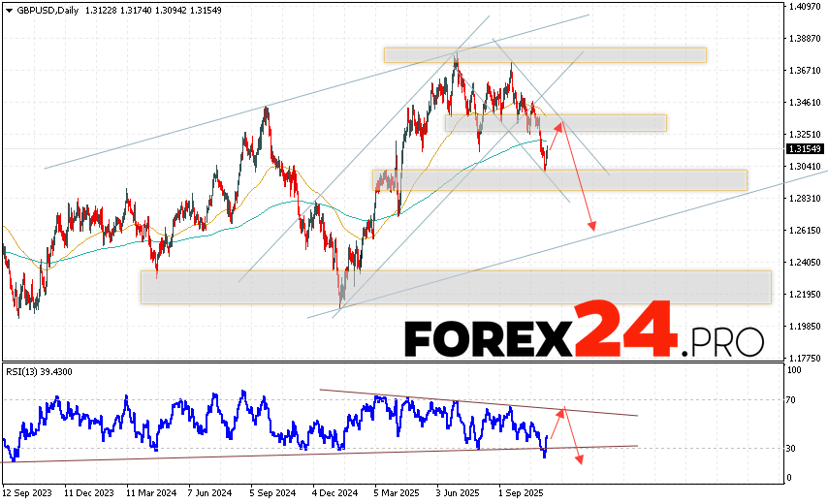The width and height of the screenshot is (828, 504).
Task: Click the 1.40970 price axis label
Action: [805, 7]
